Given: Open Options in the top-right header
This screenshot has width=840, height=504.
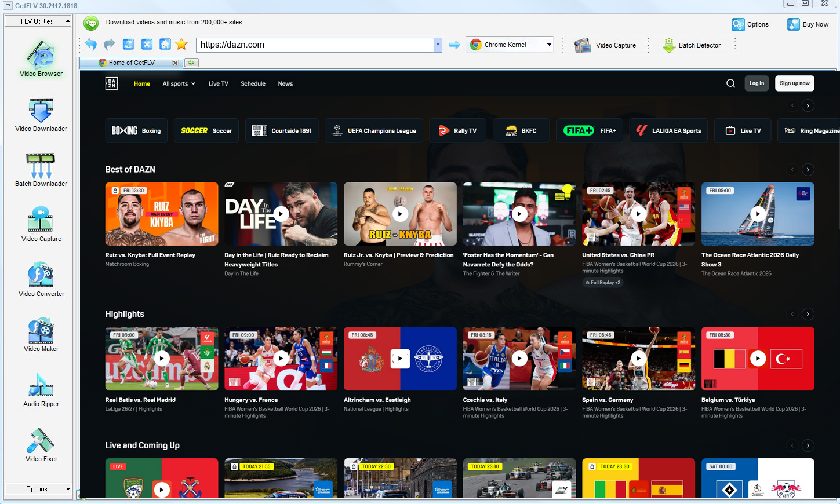Looking at the screenshot, I should click(x=750, y=24).
